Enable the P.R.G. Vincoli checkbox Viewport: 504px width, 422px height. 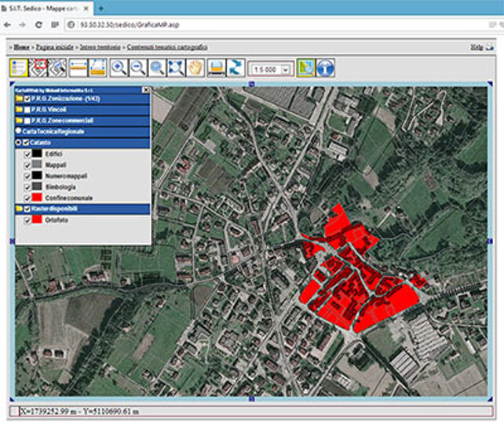tap(27, 111)
